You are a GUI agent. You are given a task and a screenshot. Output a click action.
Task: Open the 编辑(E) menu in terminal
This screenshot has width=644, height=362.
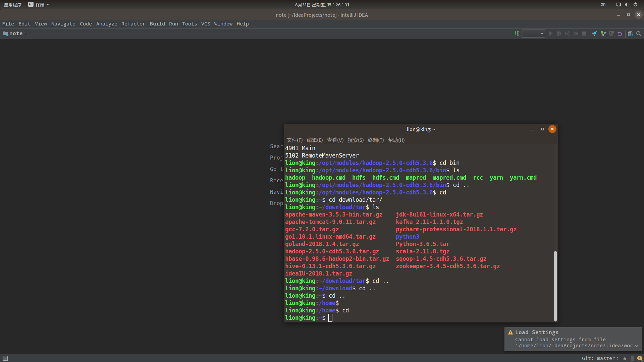click(315, 140)
